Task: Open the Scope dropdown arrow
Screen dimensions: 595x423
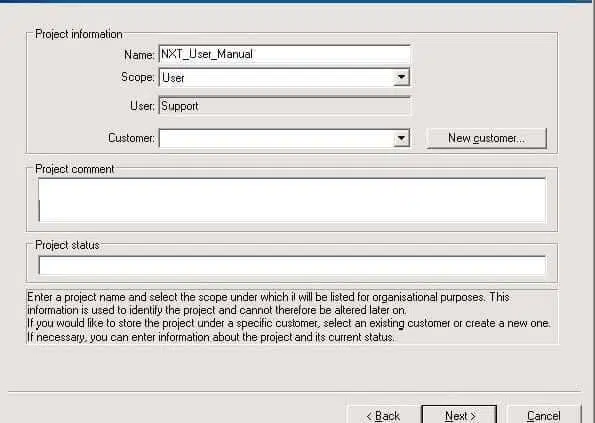Action: click(x=401, y=77)
